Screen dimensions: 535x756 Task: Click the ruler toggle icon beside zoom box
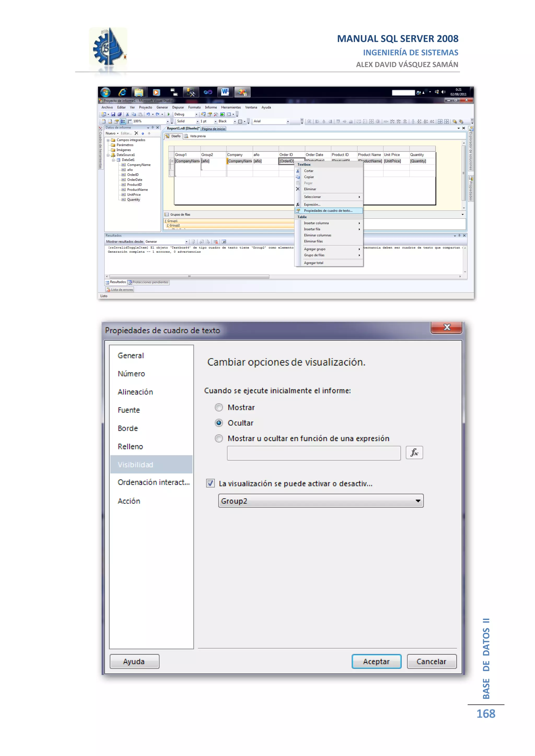point(130,121)
